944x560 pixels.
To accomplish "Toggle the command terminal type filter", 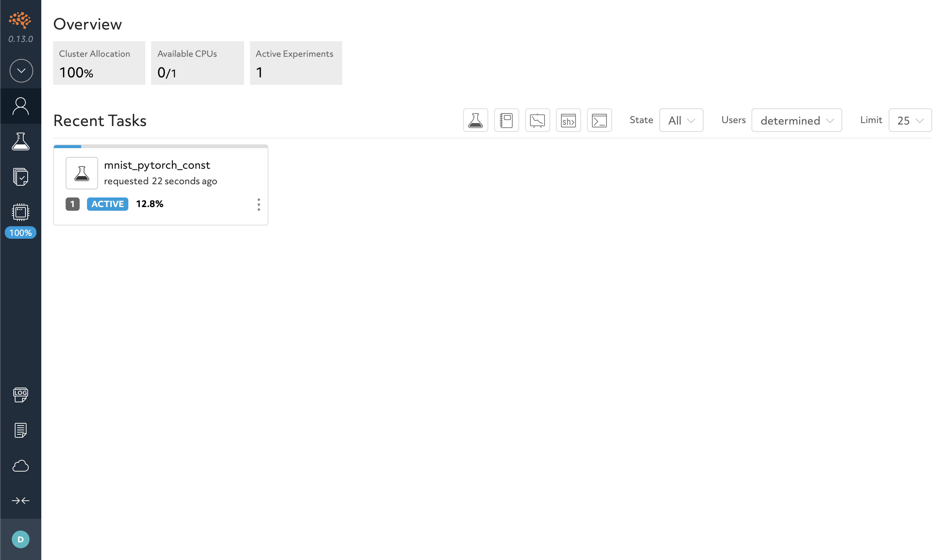I will tap(599, 120).
